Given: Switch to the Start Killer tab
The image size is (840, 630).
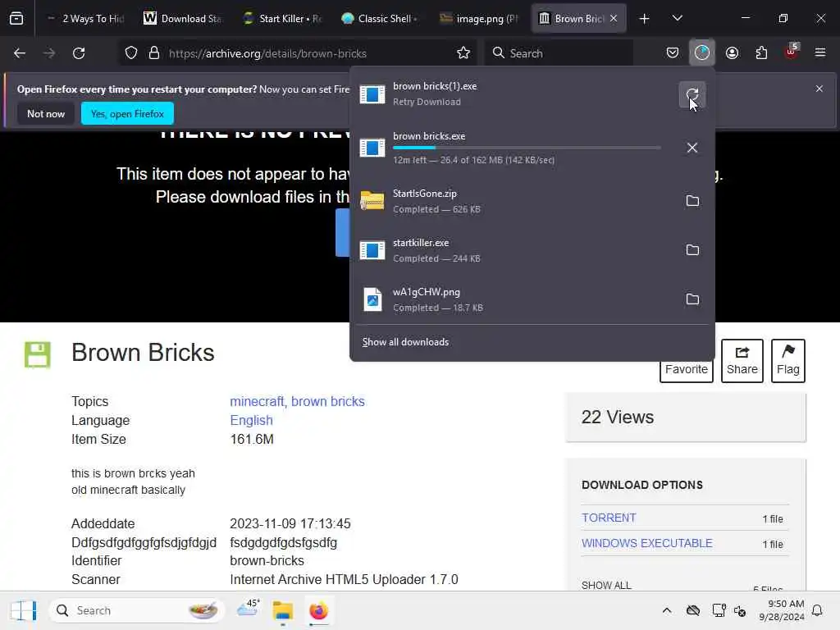Looking at the screenshot, I should (x=281, y=19).
